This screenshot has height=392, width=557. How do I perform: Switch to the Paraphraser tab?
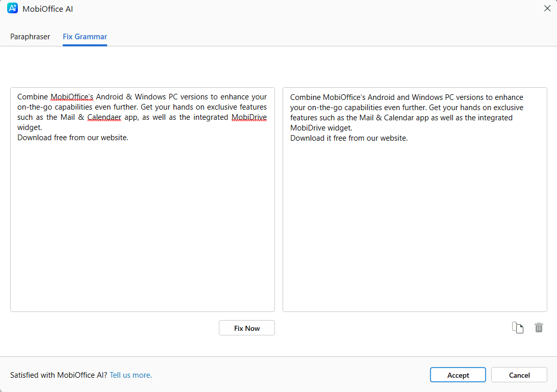click(x=30, y=37)
